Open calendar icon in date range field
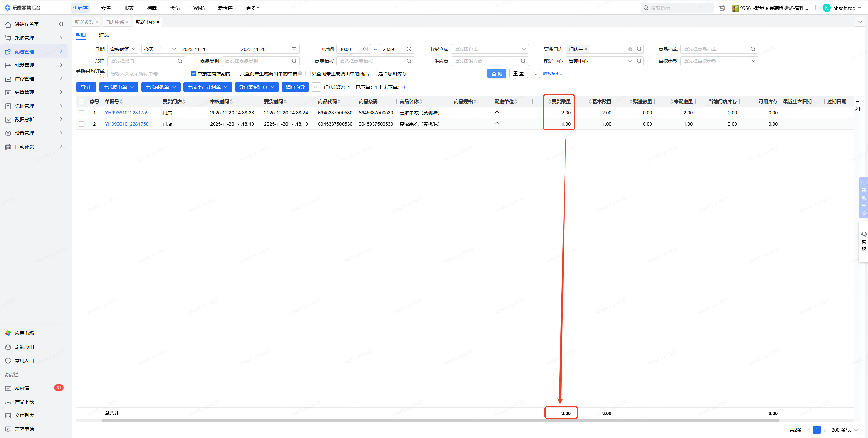The image size is (868, 438). coord(294,49)
